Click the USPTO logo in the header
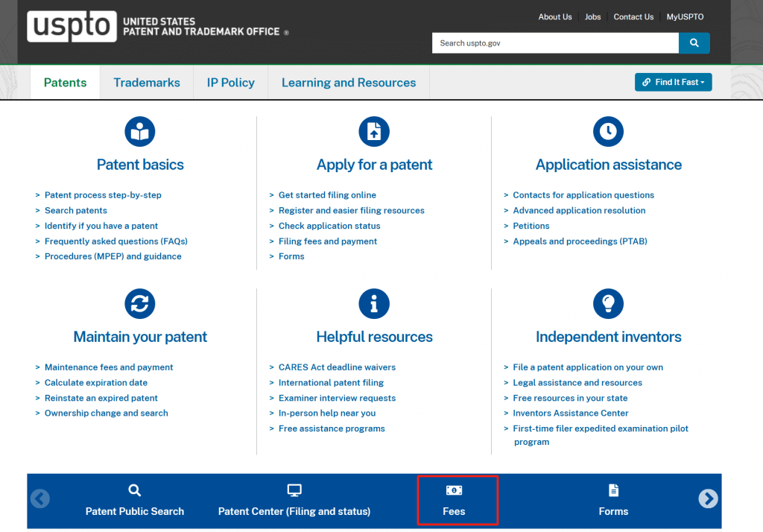The height and width of the screenshot is (532, 763). [72, 27]
